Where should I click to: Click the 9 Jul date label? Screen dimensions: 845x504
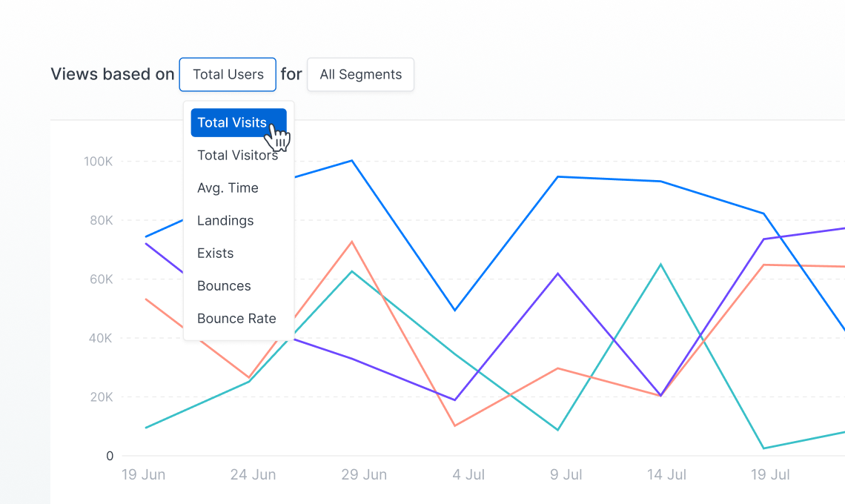[x=566, y=474]
